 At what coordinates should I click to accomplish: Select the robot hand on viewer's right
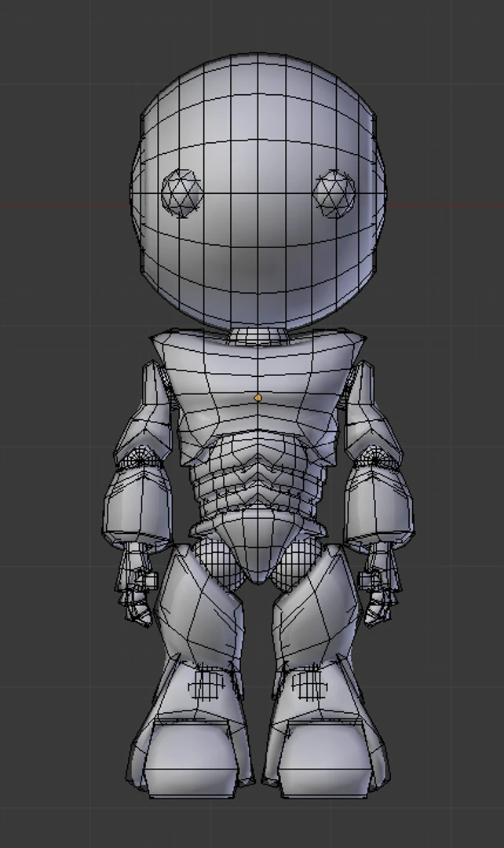coord(380,584)
